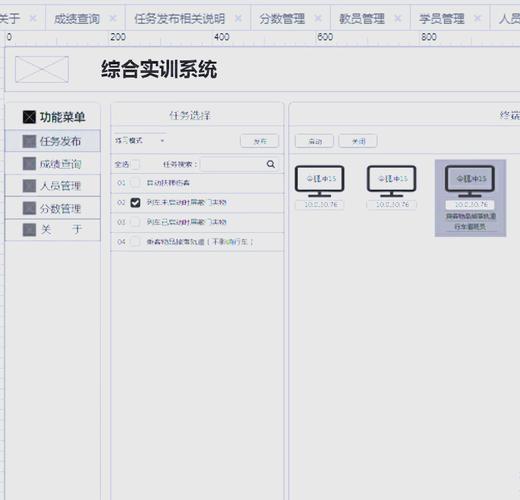Click the square icon next to sidebar 成绩查询
The width and height of the screenshot is (520, 500).
[x=29, y=164]
